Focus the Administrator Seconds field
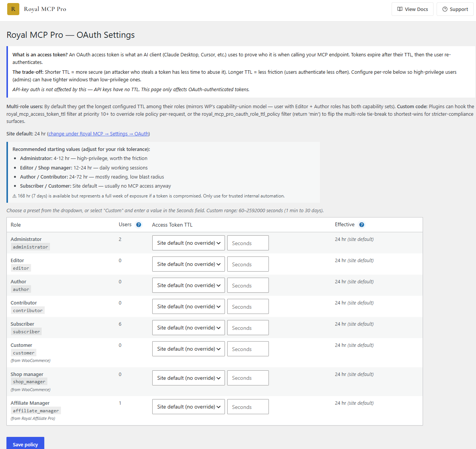Image resolution: width=476 pixels, height=449 pixels. coord(248,243)
